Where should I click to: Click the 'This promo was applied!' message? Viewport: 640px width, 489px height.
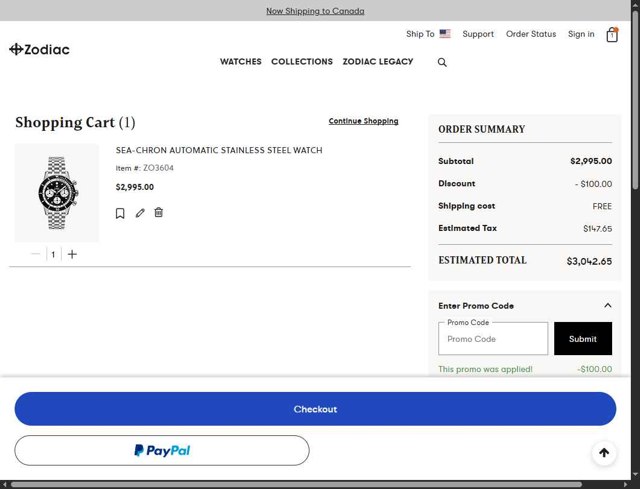coord(485,369)
